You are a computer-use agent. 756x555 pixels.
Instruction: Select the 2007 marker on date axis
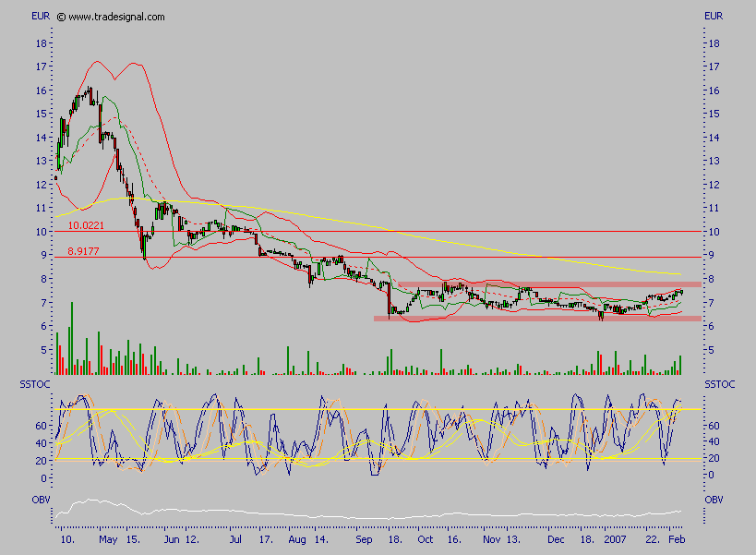pyautogui.click(x=616, y=537)
